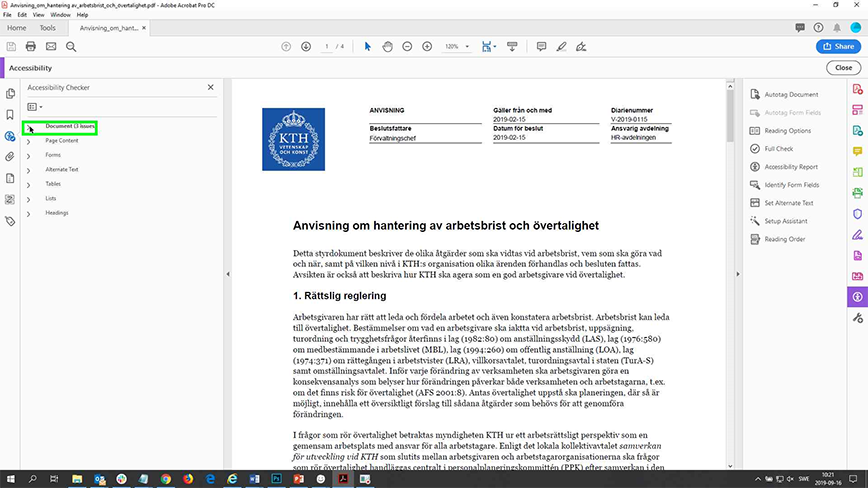Open the Find text magnifier icon

click(71, 46)
